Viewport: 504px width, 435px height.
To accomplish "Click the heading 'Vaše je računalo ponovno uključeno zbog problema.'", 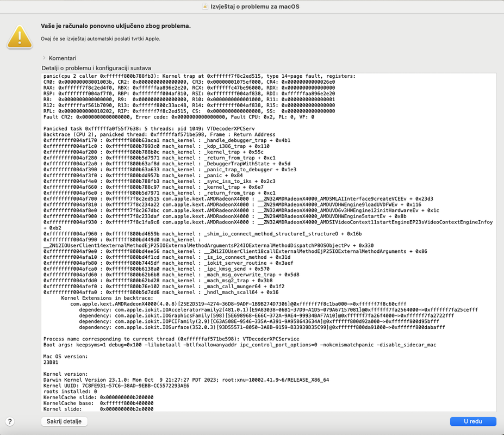I will point(116,26).
